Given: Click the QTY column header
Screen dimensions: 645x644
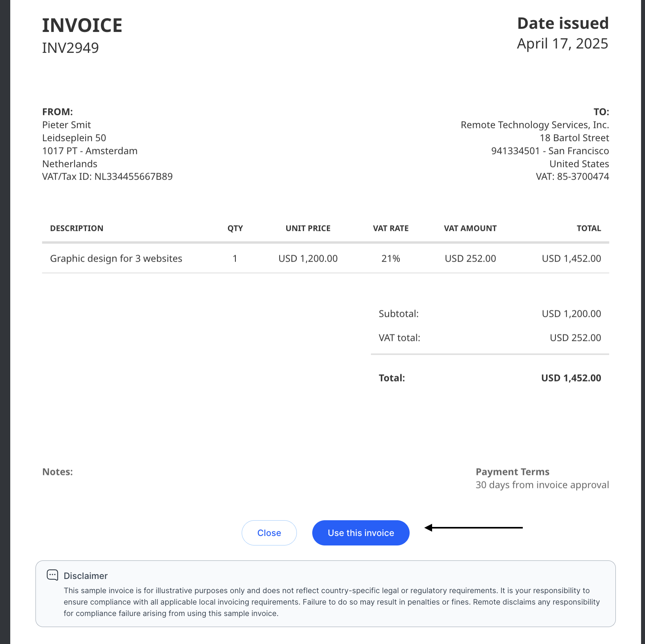Looking at the screenshot, I should [235, 228].
